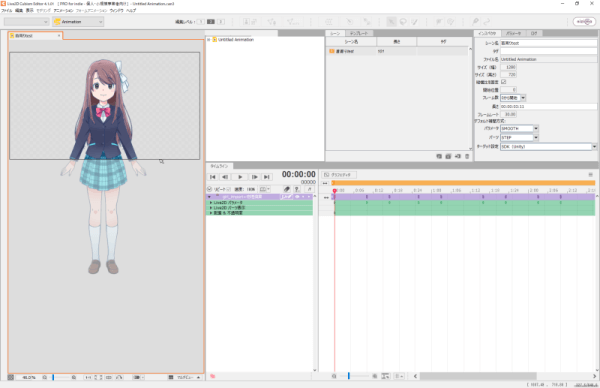Screen dimensions: 600x388
Task: Open the empty dropdown left of Animation
Action: [x=26, y=22]
